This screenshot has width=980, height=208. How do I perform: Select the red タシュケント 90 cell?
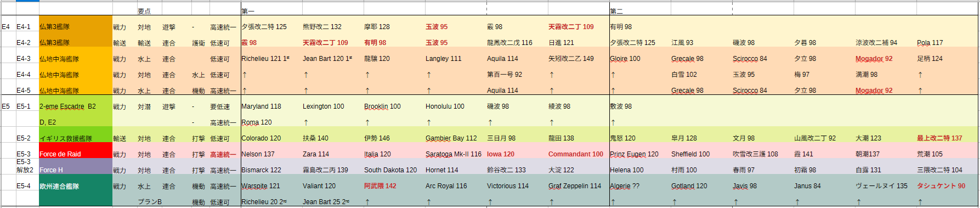click(947, 186)
